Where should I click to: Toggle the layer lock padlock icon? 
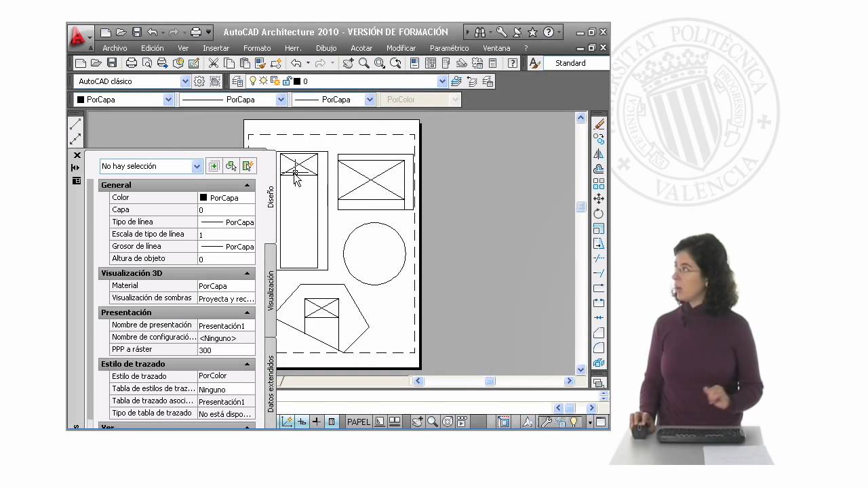point(287,81)
